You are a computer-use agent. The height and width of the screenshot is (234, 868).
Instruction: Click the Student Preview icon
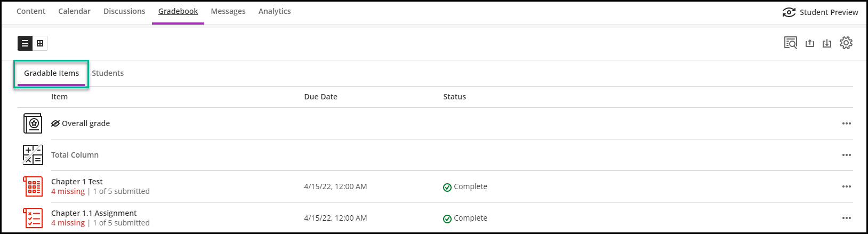[x=789, y=12]
